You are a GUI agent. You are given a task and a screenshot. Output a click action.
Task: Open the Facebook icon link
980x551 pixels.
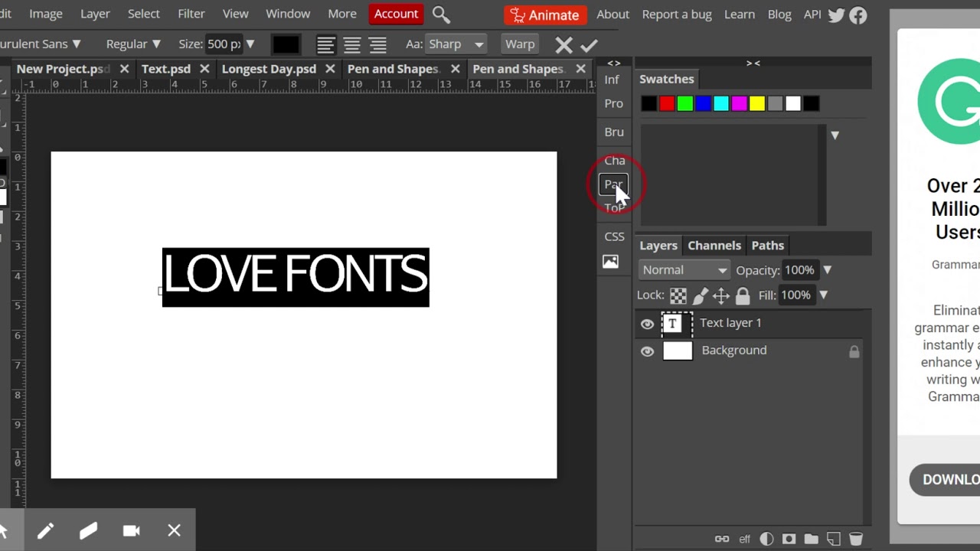pyautogui.click(x=858, y=15)
